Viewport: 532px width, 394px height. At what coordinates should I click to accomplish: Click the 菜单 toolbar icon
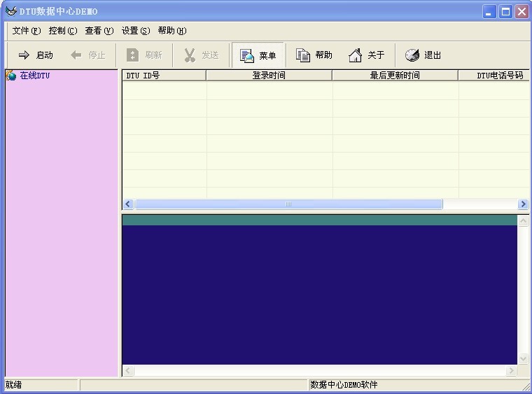246,55
